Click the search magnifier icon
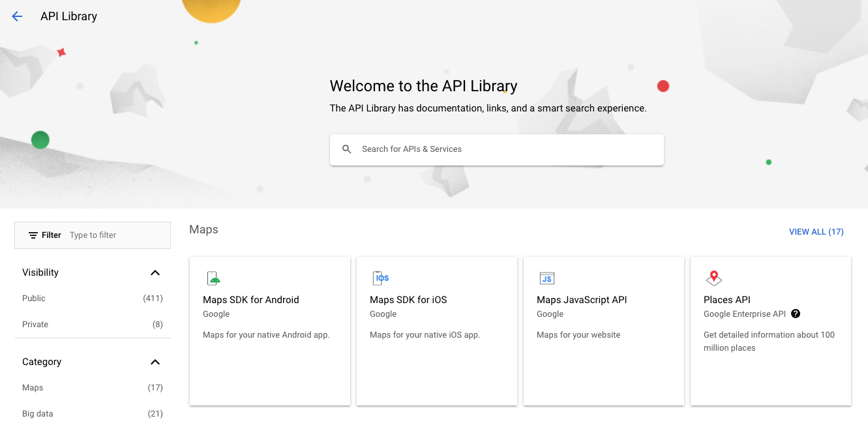The image size is (868, 425). 347,149
